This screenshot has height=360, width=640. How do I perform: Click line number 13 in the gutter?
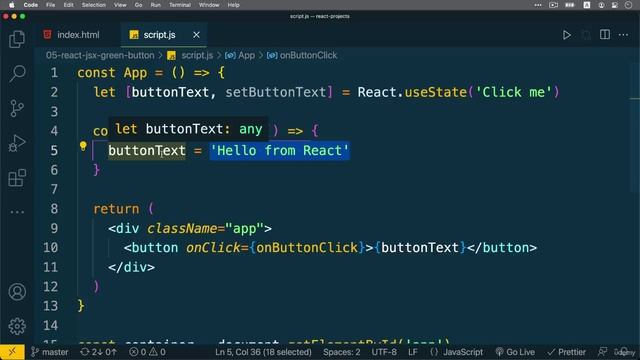pos(51,306)
